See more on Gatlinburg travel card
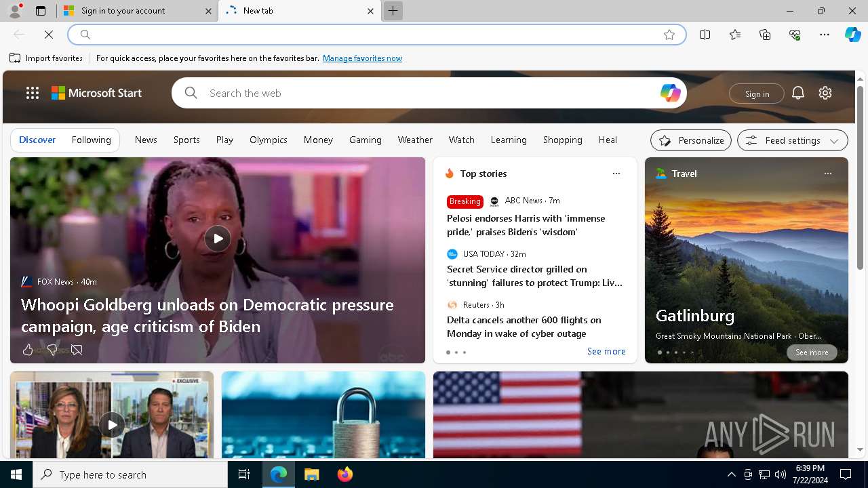The height and width of the screenshot is (488, 868). pyautogui.click(x=812, y=352)
